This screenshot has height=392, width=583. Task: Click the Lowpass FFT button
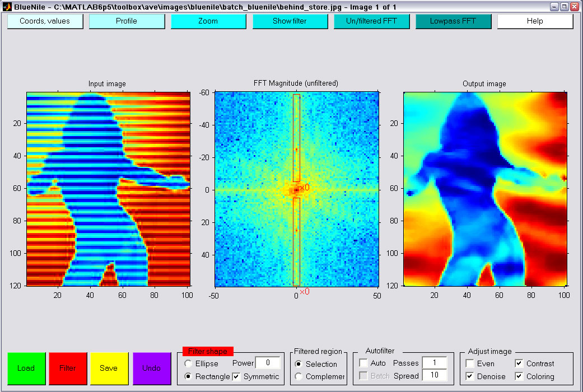click(453, 21)
